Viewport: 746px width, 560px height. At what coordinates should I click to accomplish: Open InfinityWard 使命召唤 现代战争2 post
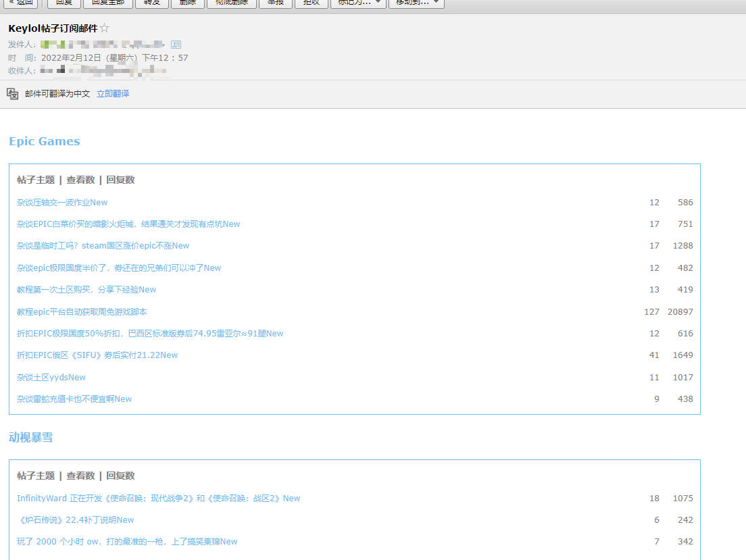(158, 498)
